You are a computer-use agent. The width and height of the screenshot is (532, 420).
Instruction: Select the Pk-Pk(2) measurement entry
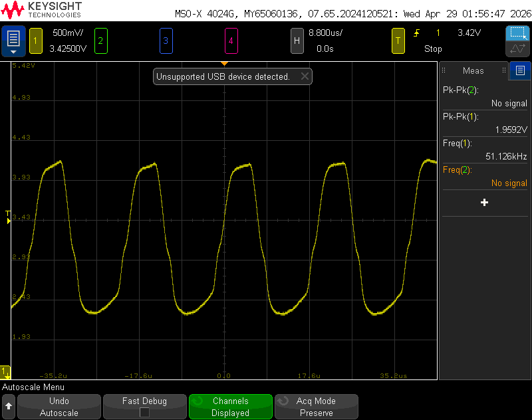(x=485, y=96)
